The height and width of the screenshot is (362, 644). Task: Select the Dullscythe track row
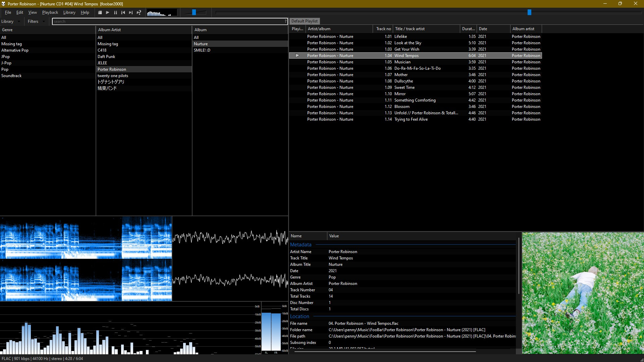click(x=416, y=81)
